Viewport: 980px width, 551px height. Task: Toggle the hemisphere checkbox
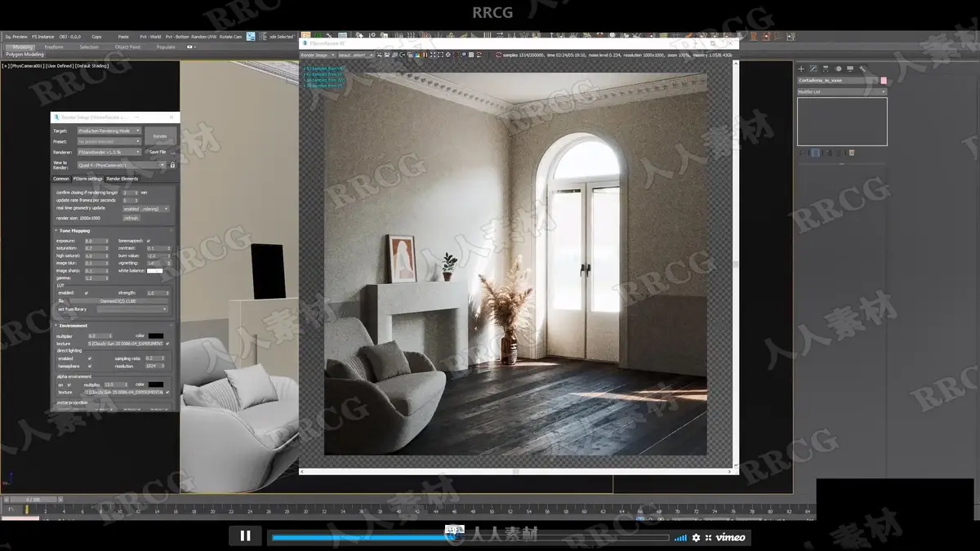tap(89, 366)
